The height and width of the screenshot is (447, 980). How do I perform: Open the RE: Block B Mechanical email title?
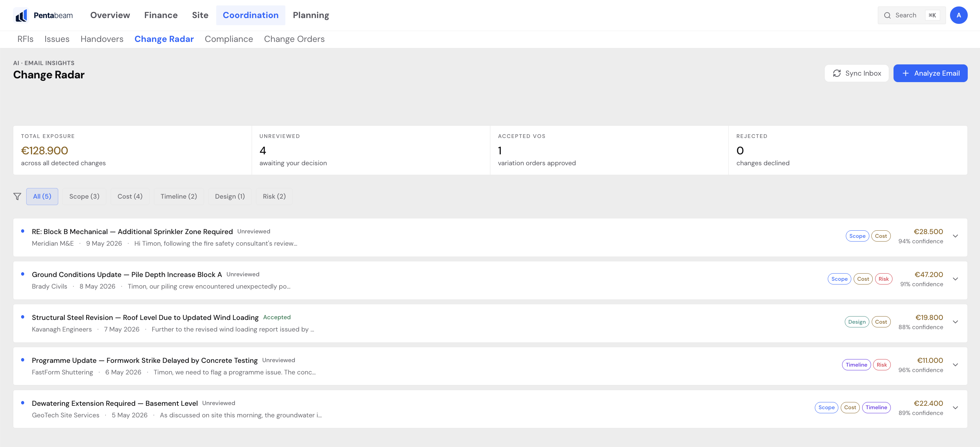pos(132,231)
